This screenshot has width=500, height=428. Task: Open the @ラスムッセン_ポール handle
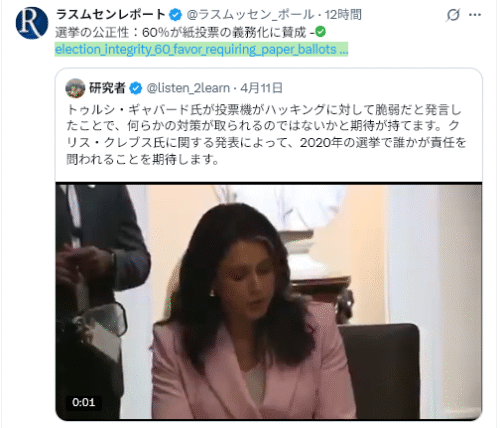(250, 15)
